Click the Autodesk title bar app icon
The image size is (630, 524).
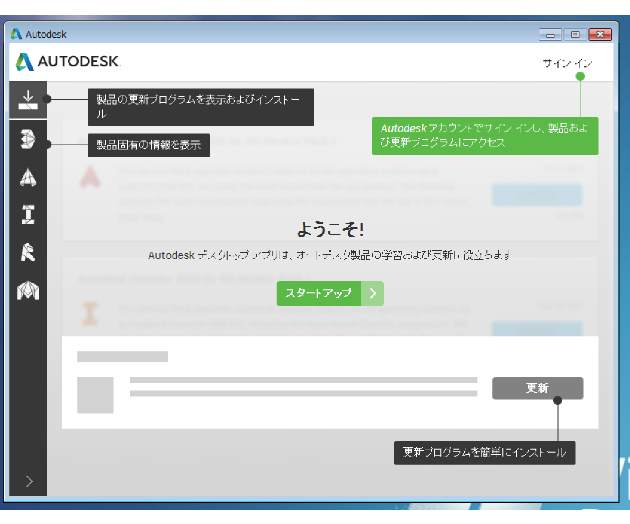point(16,34)
